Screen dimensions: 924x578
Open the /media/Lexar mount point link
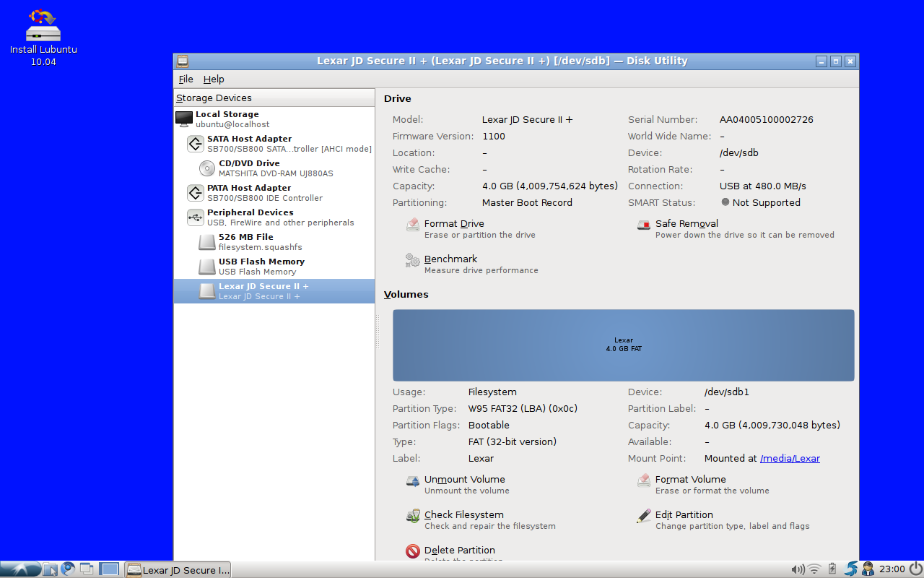point(790,458)
